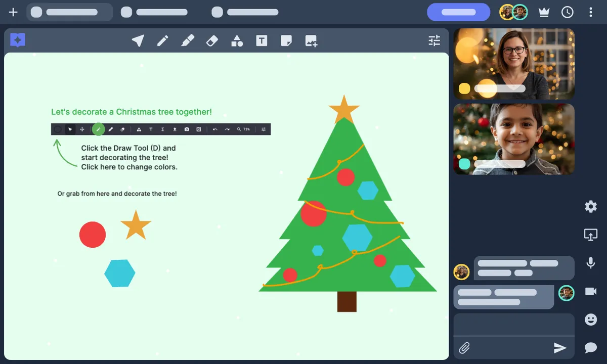This screenshot has width=607, height=364.
Task: Turn off the video camera in sidebar
Action: coord(590,291)
